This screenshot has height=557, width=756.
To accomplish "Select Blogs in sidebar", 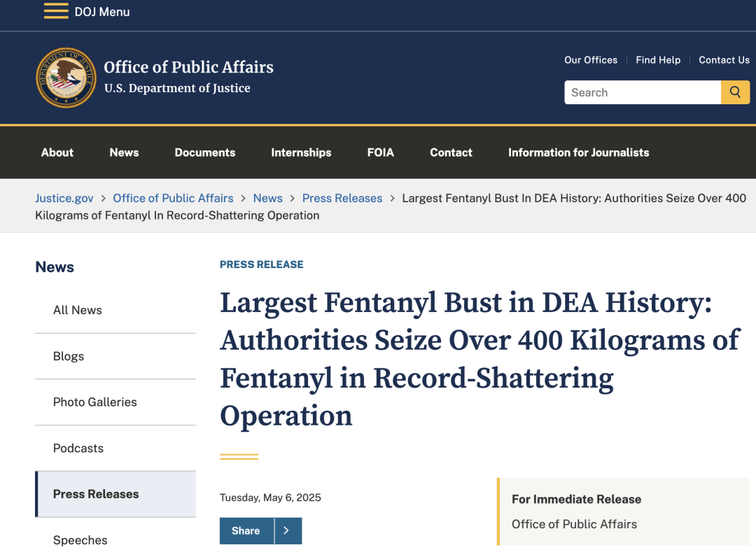I will click(x=115, y=356).
